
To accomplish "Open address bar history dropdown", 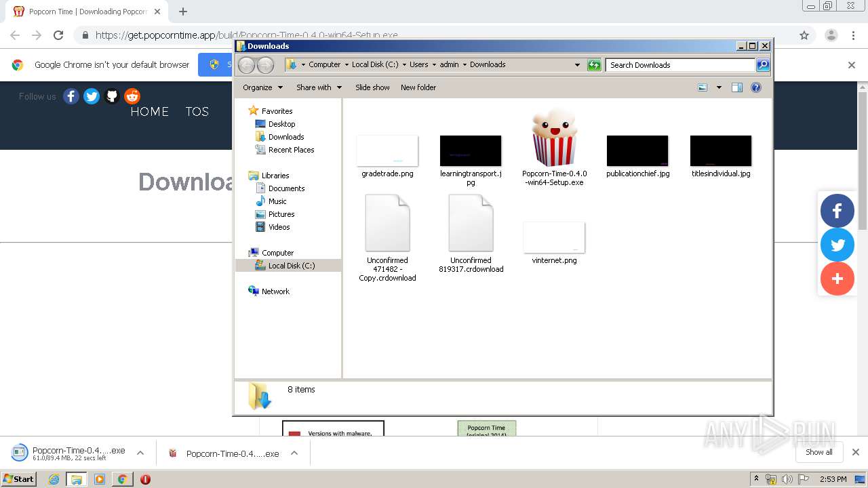I will point(578,65).
